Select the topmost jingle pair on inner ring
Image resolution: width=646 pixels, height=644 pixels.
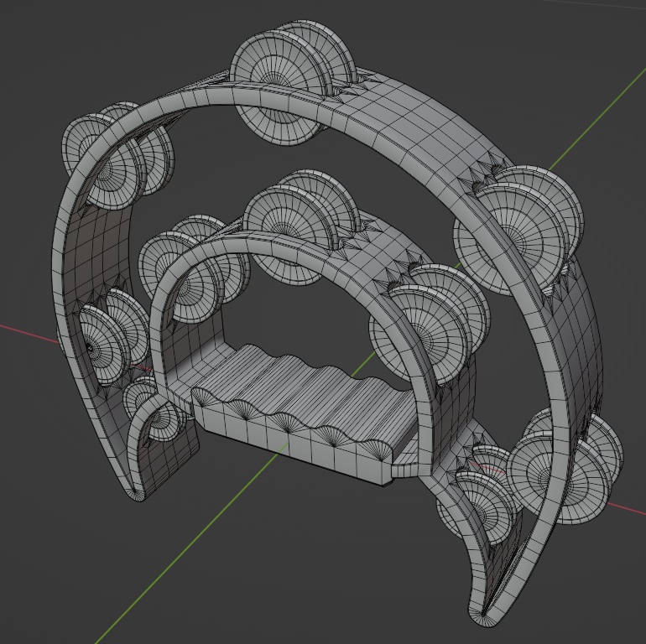[301, 226]
